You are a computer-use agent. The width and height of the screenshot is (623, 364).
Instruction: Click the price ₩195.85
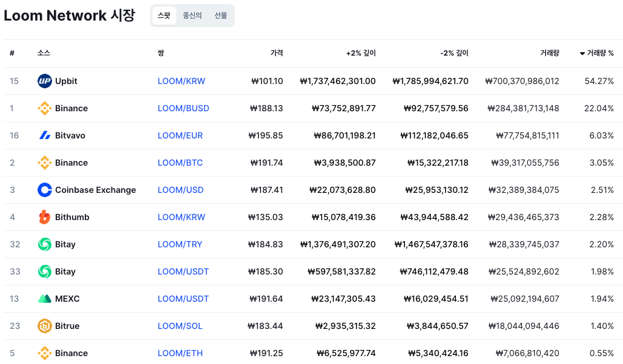click(x=266, y=135)
